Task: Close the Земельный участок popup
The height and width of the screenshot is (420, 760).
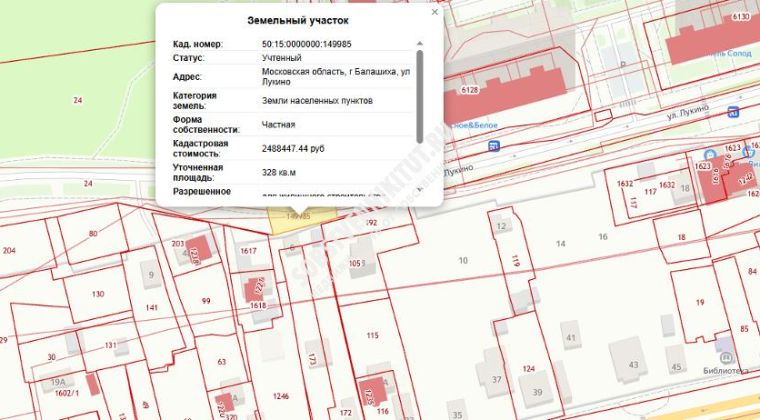Action: click(435, 12)
